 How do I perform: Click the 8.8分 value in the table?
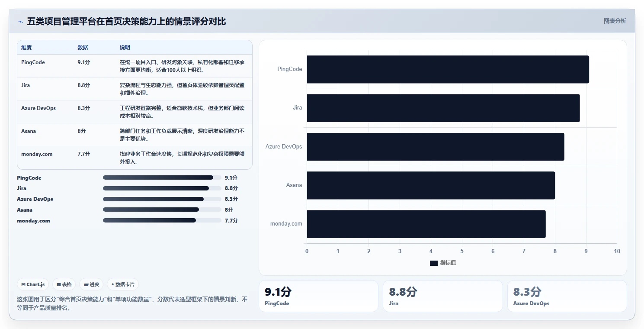[x=84, y=85]
